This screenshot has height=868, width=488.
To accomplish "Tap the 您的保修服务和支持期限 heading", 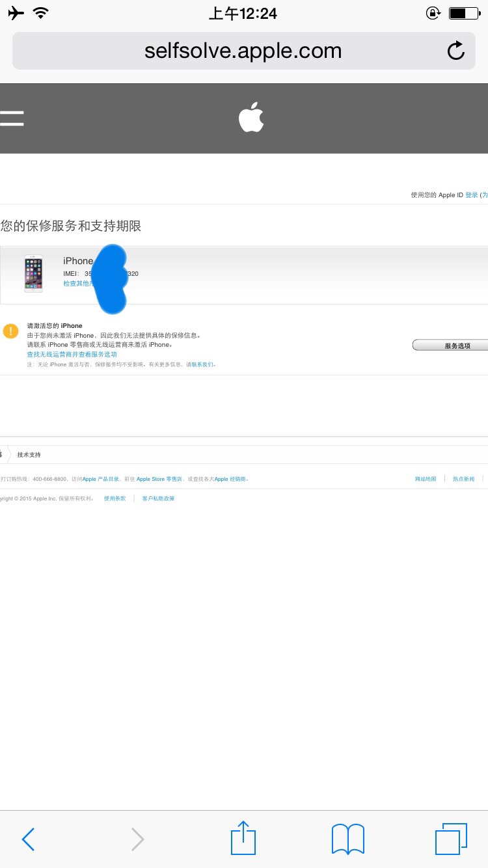I will [71, 226].
